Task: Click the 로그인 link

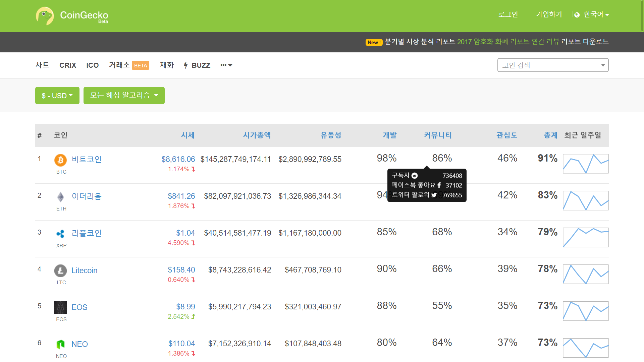Action: point(508,14)
